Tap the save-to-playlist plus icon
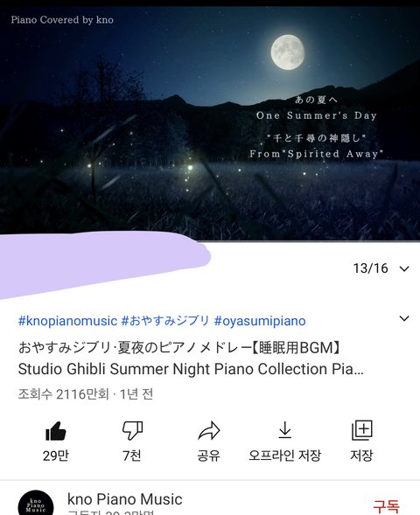This screenshot has width=420, height=515. click(x=362, y=430)
